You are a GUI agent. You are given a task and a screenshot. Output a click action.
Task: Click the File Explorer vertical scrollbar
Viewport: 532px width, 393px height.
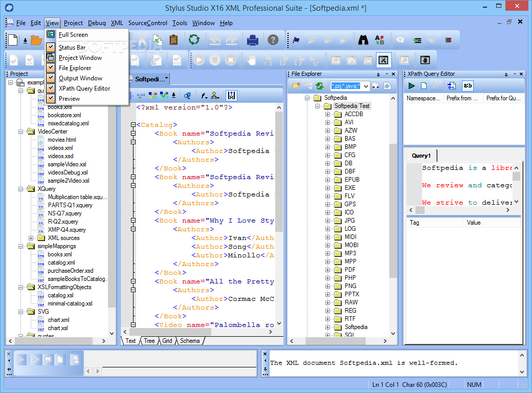point(393,210)
